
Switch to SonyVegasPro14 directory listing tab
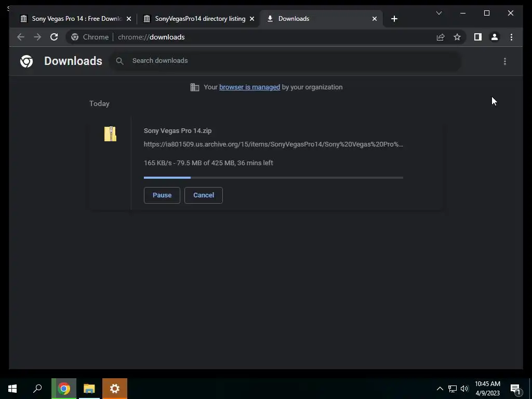pos(198,19)
